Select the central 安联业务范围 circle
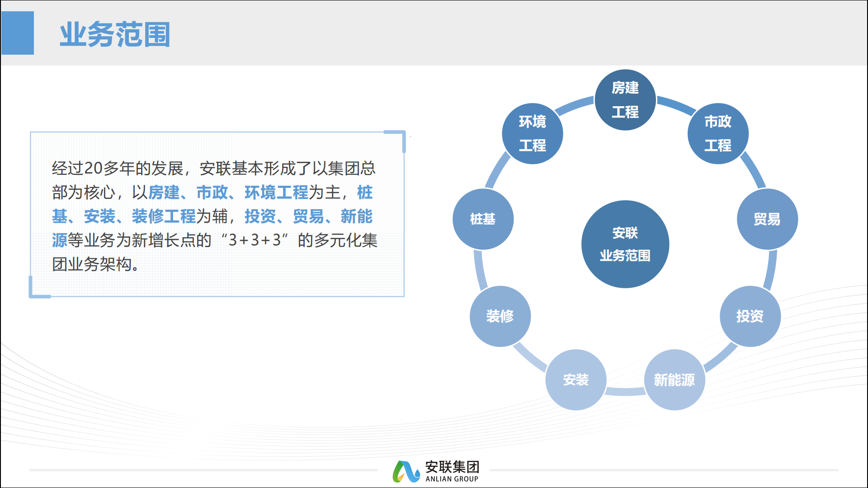The width and height of the screenshot is (868, 488). pyautogui.click(x=625, y=244)
